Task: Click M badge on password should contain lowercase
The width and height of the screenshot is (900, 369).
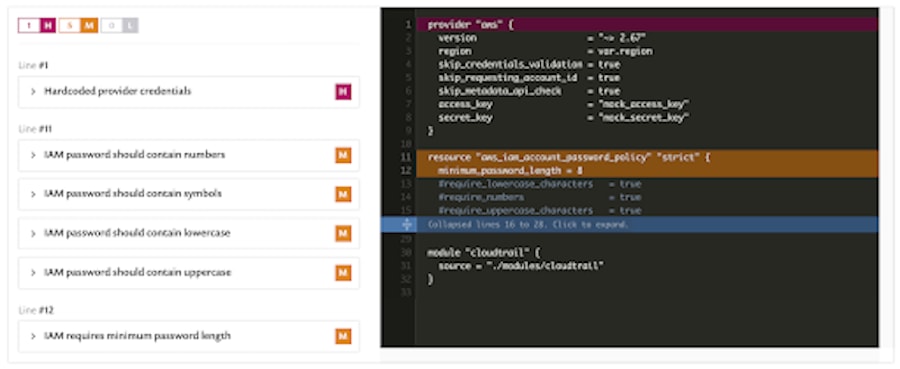Action: [343, 234]
